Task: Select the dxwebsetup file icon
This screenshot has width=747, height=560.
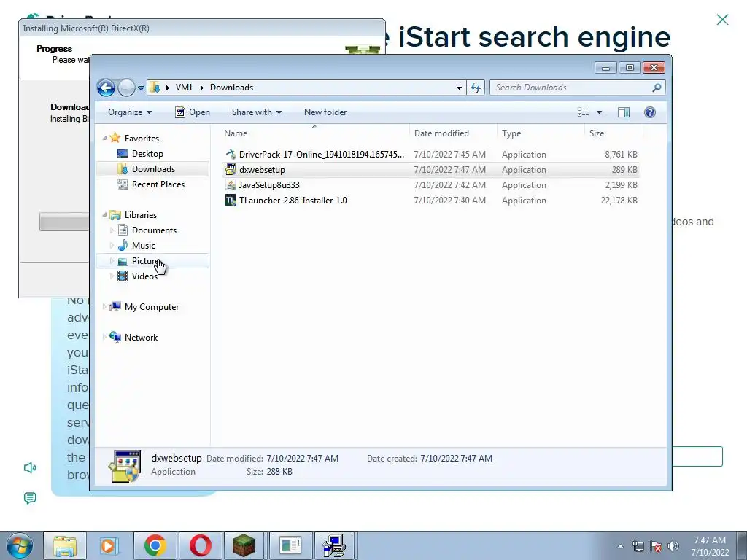Action: [231, 169]
